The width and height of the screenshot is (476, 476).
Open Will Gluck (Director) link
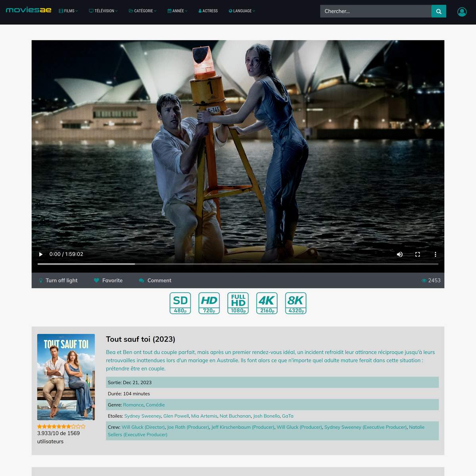(143, 427)
